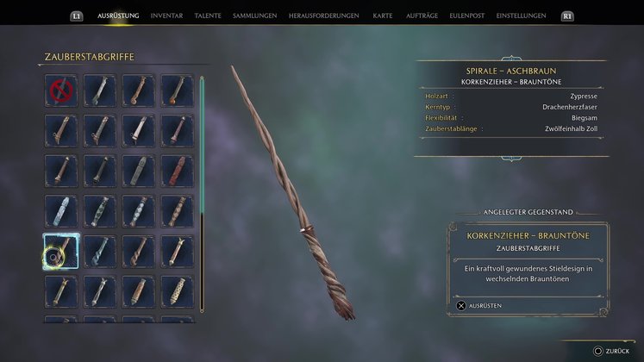Click the R1 shoulder button icon

(567, 16)
